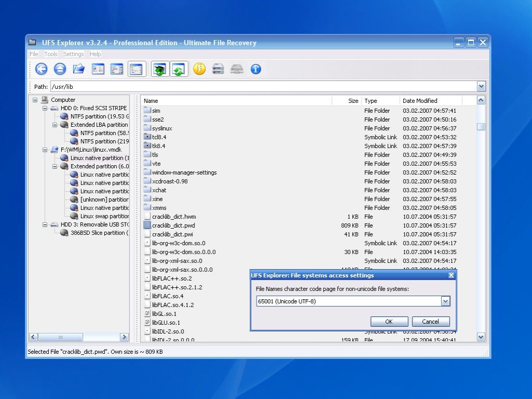
Task: Collapse the Extended LBA partition node
Action: [55, 125]
